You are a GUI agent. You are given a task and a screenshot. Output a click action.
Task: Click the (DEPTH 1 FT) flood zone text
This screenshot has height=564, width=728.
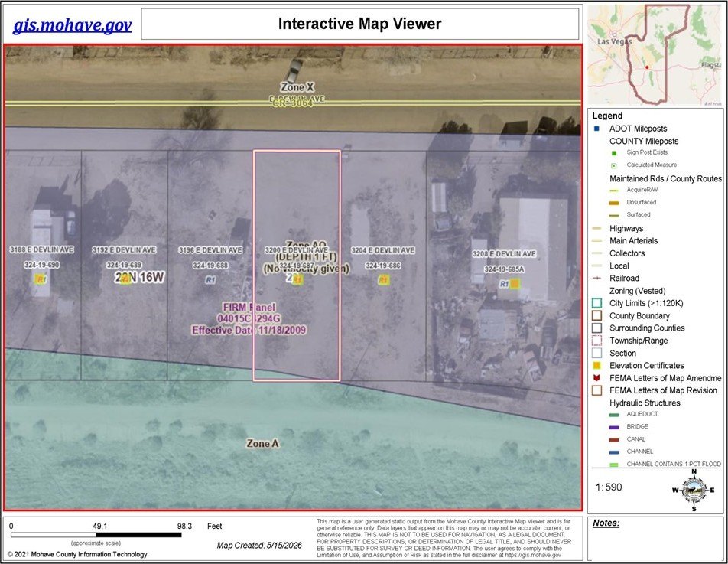(x=307, y=257)
